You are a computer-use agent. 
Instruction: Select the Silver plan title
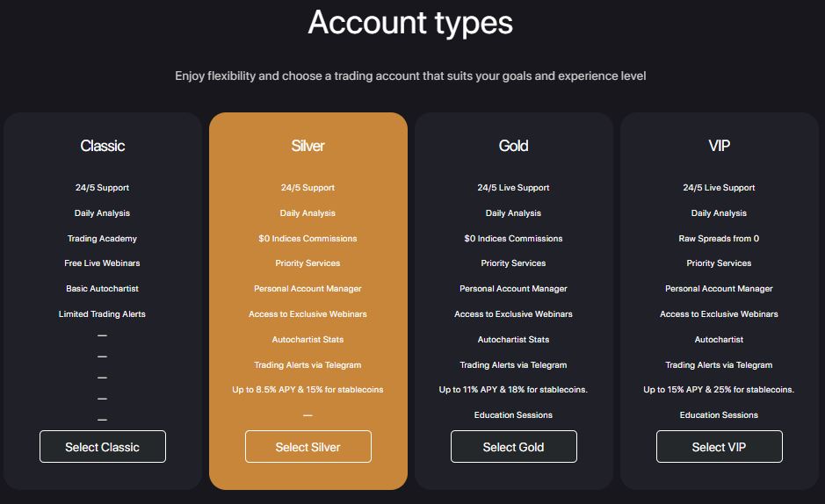tap(308, 146)
